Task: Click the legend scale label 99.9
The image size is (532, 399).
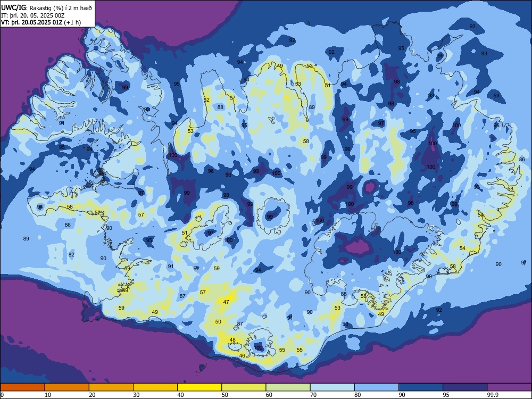Action: click(x=492, y=395)
